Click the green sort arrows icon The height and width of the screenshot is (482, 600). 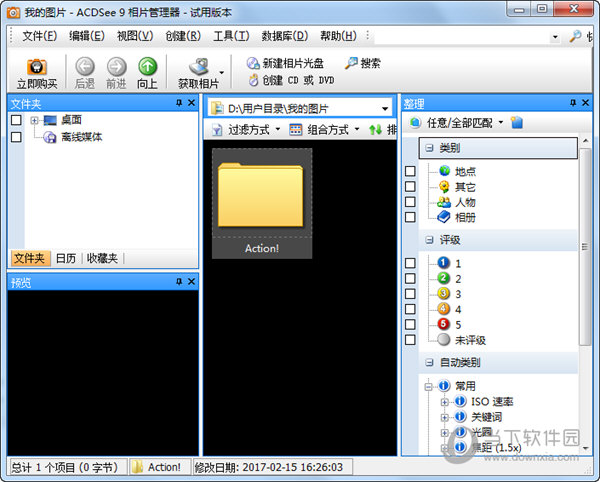point(375,130)
